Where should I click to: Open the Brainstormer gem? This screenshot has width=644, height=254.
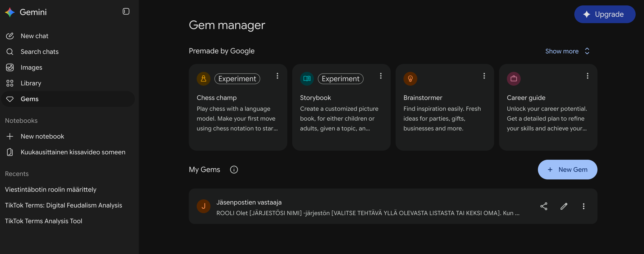[x=445, y=107]
